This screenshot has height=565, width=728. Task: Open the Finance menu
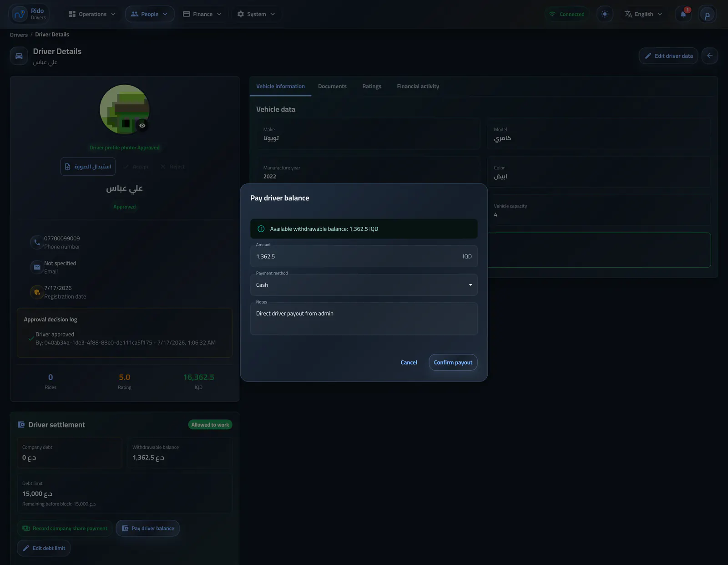pyautogui.click(x=202, y=14)
